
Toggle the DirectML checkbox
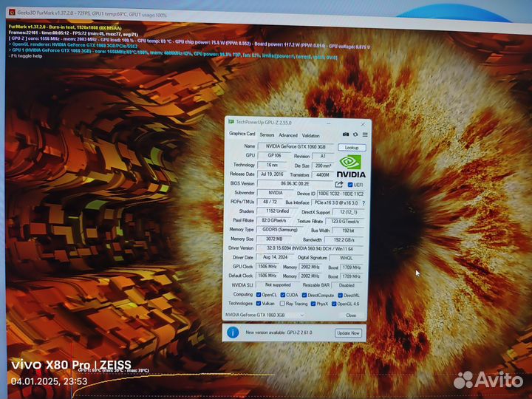point(340,296)
